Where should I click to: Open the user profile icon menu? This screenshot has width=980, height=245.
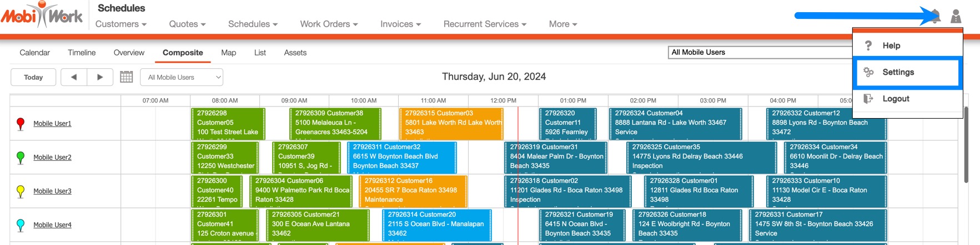[956, 17]
